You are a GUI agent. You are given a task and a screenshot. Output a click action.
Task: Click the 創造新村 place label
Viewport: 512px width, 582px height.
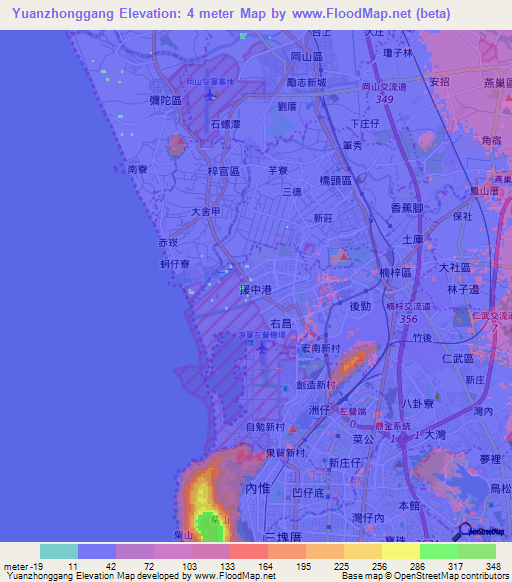click(x=316, y=385)
